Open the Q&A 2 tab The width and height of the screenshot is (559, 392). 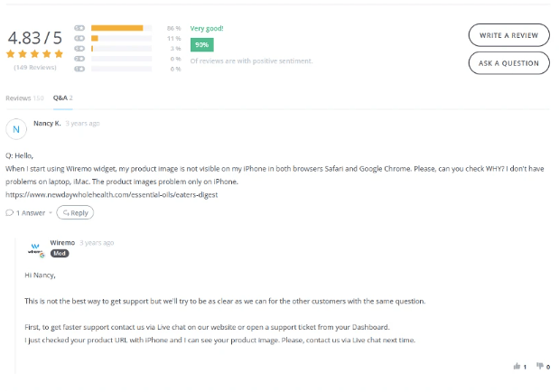pyautogui.click(x=62, y=98)
